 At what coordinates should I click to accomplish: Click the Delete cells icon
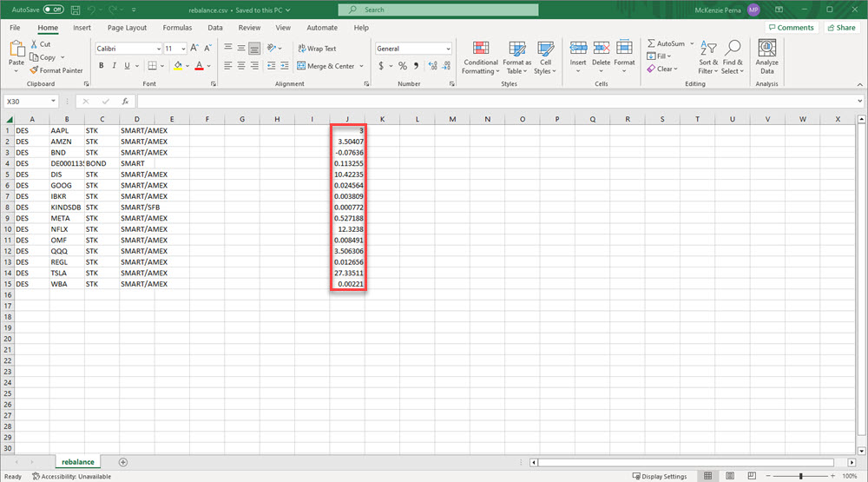pyautogui.click(x=602, y=49)
